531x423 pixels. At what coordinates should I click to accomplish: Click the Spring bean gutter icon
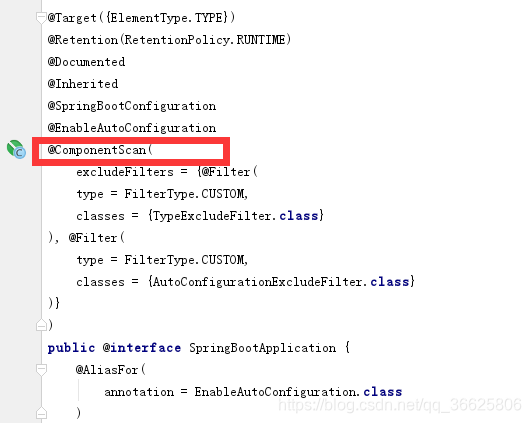click(x=16, y=149)
